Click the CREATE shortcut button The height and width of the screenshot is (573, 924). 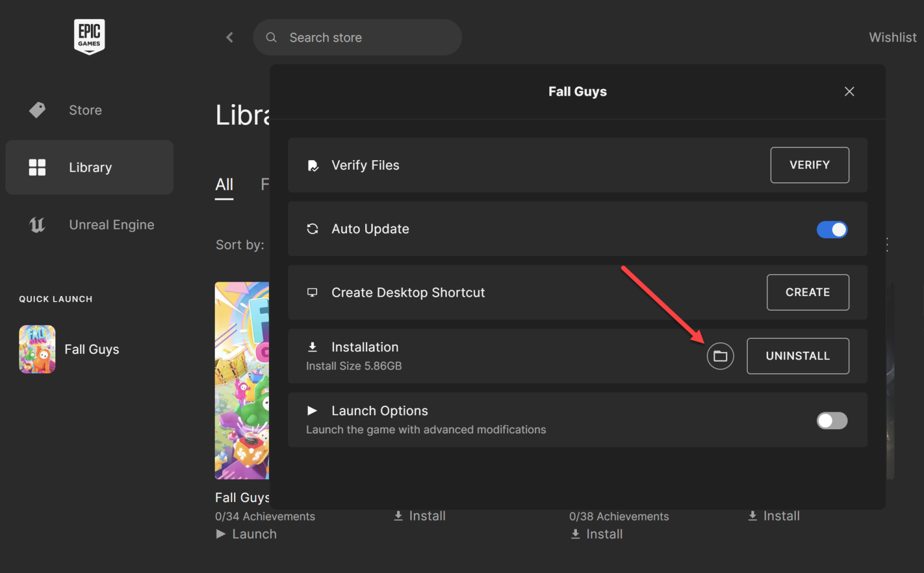coord(808,293)
